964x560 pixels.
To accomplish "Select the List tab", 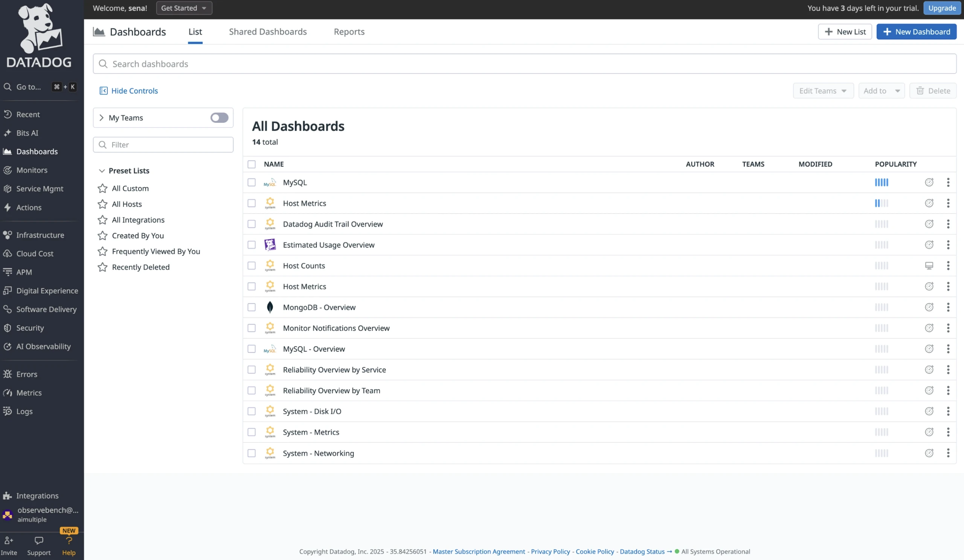I will [x=195, y=32].
